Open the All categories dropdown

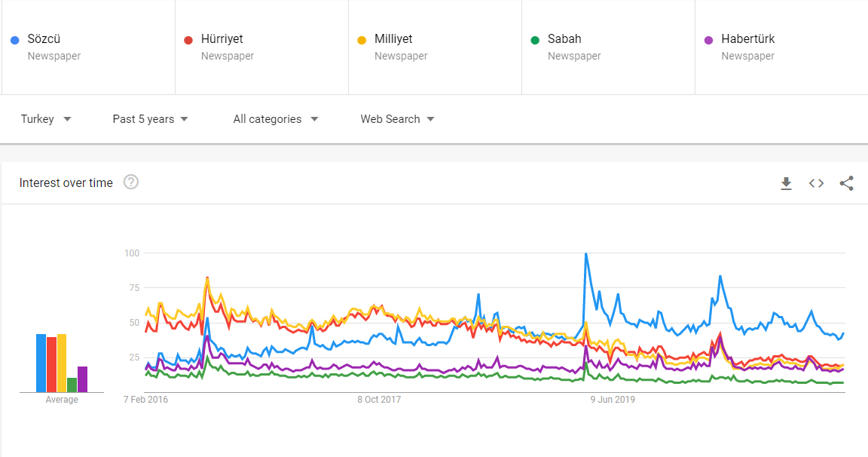(275, 119)
